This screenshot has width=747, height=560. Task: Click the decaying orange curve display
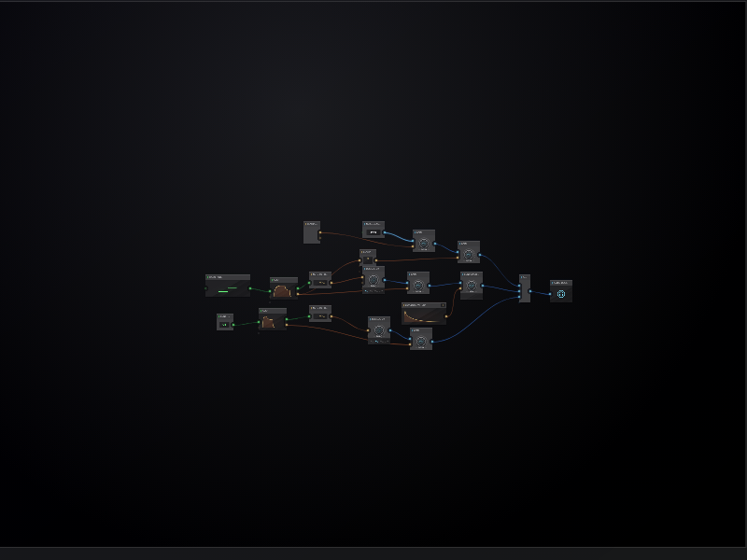424,316
